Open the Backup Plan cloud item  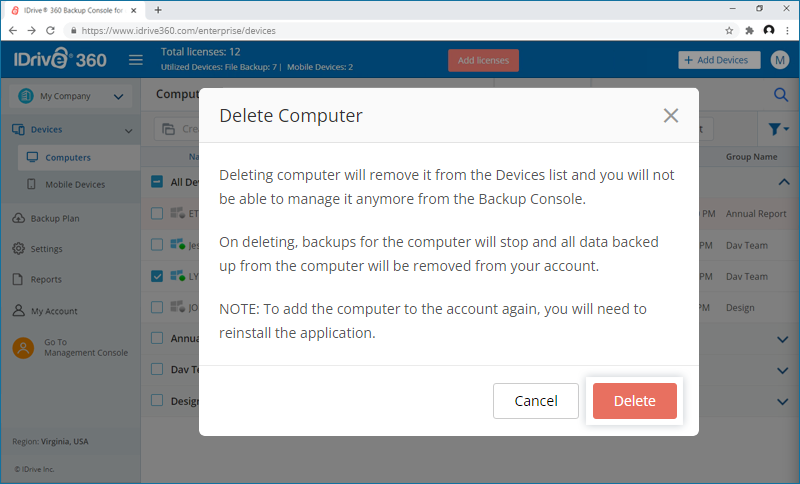coord(46,218)
